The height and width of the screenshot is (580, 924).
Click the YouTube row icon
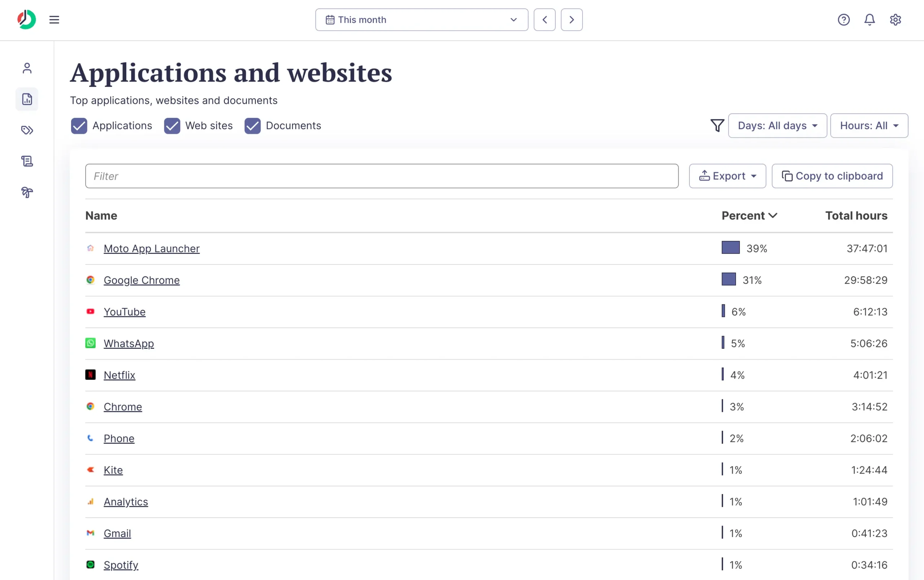pos(90,311)
